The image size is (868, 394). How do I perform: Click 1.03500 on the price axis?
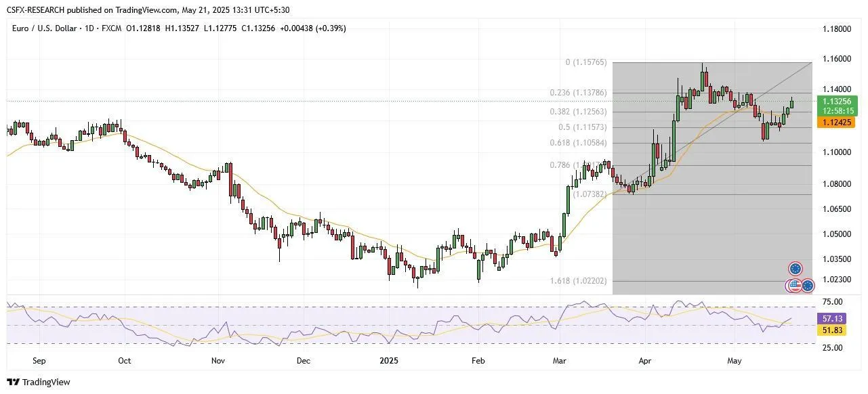[836, 259]
